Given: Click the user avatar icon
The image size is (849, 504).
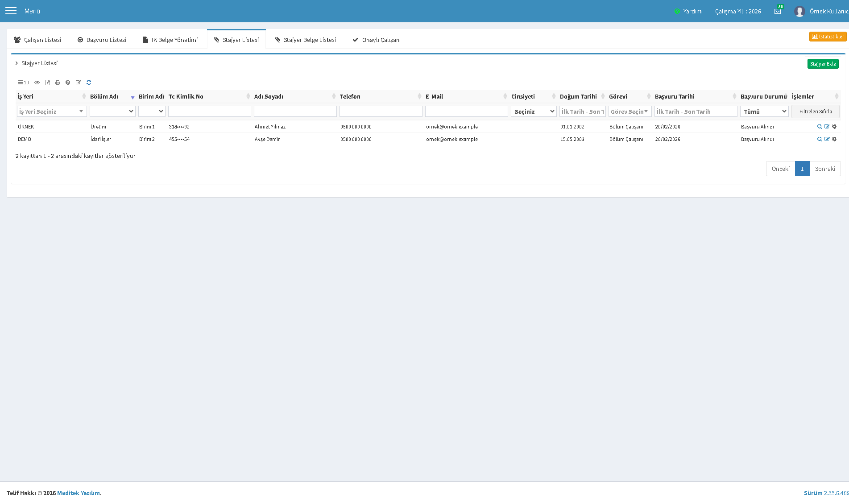Looking at the screenshot, I should pos(799,11).
